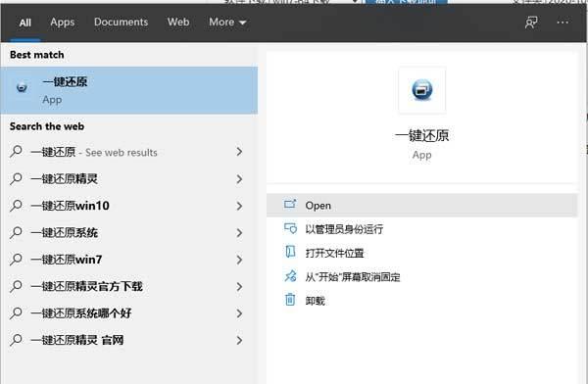
Task: Search the web for 一键还原精灵官方下载
Action: (x=129, y=286)
